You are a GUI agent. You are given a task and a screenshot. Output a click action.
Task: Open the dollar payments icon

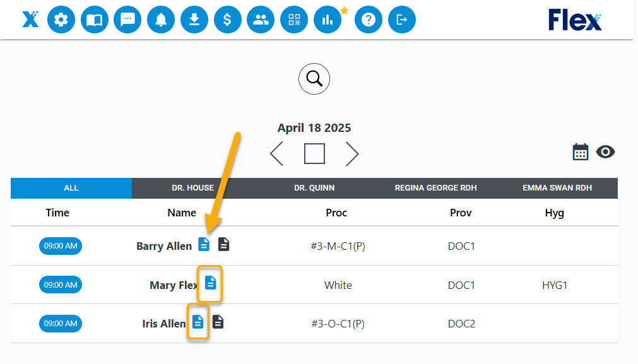(x=227, y=20)
